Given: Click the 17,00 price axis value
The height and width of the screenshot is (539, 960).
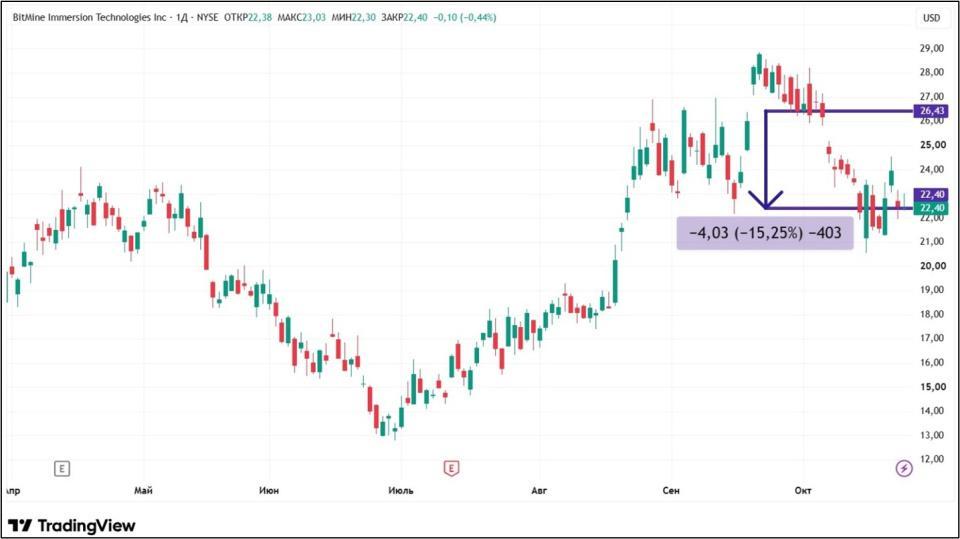Looking at the screenshot, I should [932, 338].
